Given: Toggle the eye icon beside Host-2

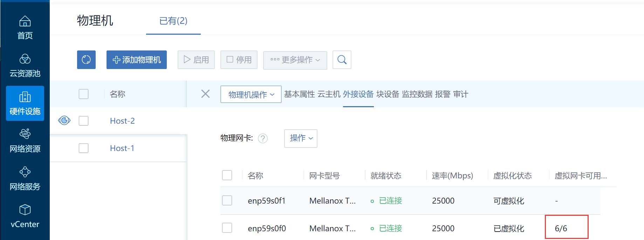Looking at the screenshot, I should (x=64, y=121).
